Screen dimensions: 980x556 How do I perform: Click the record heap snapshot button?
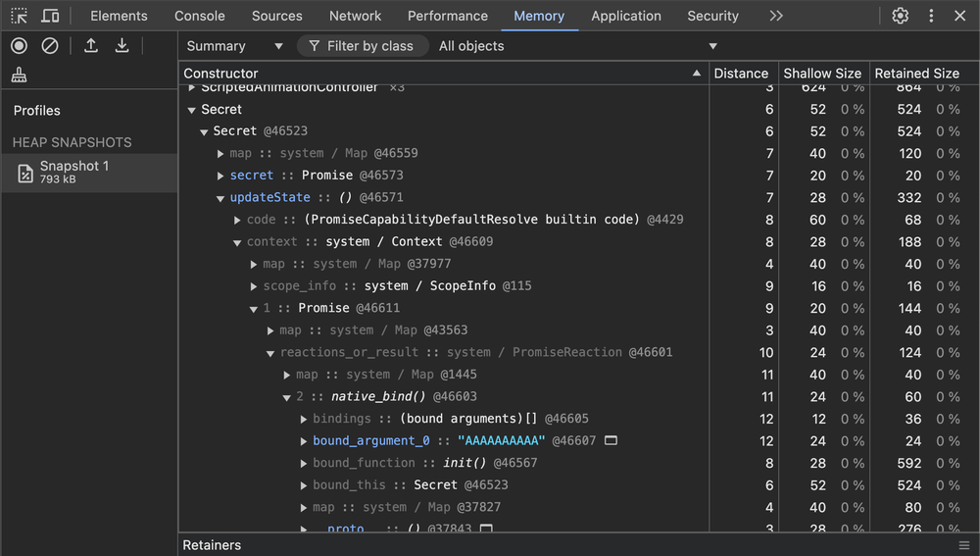click(20, 46)
